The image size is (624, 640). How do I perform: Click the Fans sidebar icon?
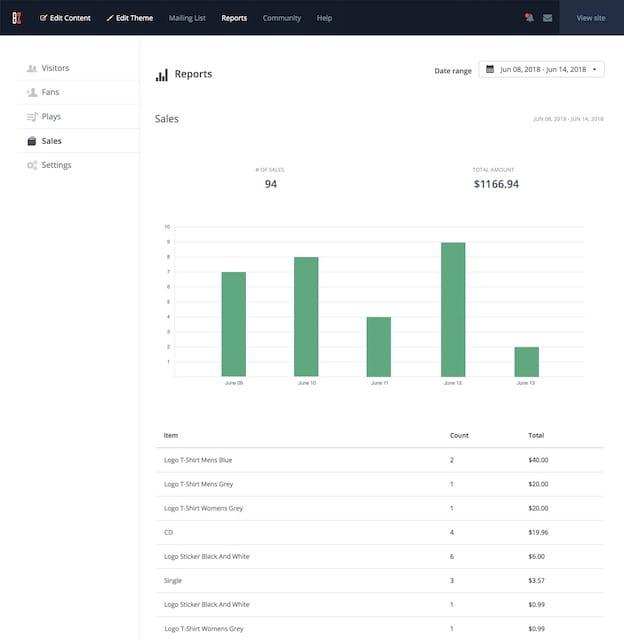tap(32, 92)
